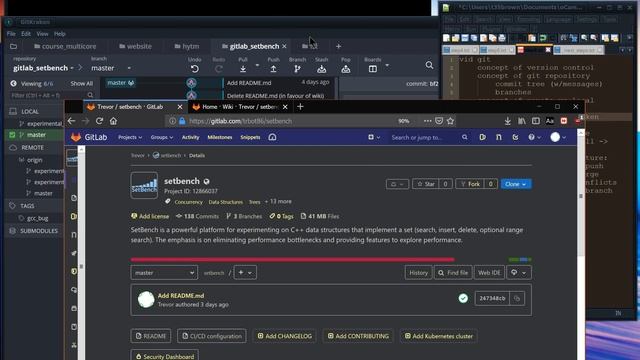This screenshot has height=360, width=640.
Task: Open GitLab operations dashboard icon after Snippets
Action: 272,137
